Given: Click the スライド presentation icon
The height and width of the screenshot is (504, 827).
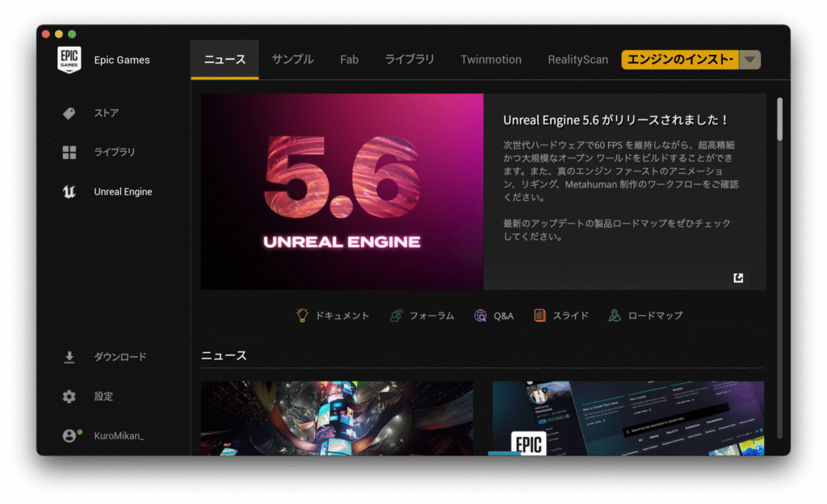Looking at the screenshot, I should [x=539, y=315].
